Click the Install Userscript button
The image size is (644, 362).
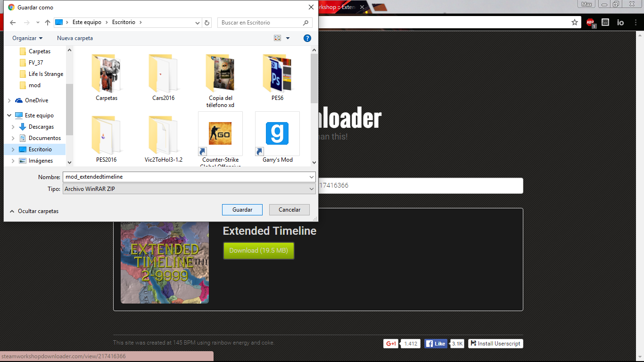pos(495,344)
